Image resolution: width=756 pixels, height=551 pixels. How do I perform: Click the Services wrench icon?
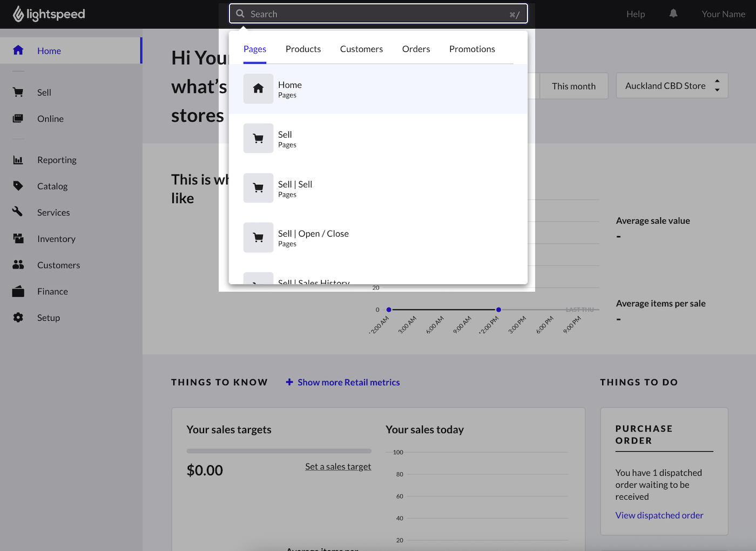pyautogui.click(x=18, y=212)
